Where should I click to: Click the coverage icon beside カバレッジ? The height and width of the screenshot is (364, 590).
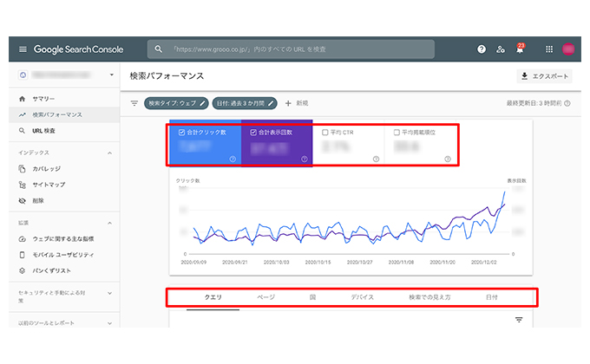point(23,169)
